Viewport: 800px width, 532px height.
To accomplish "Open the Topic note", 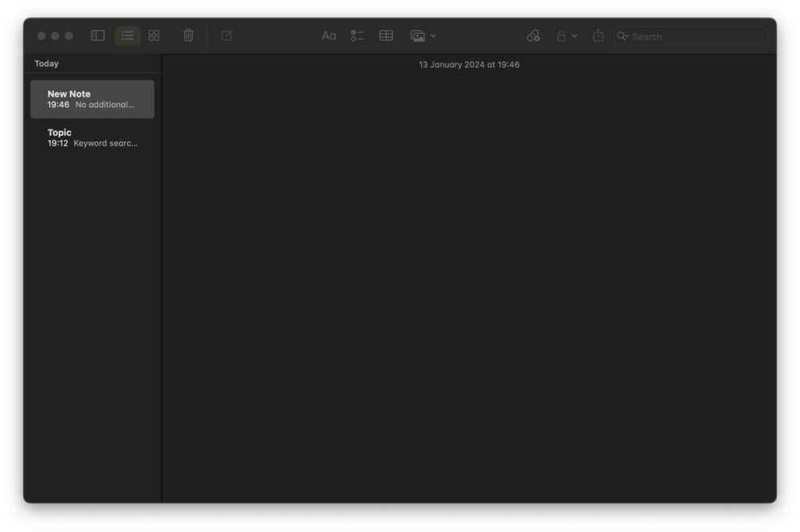I will click(92, 137).
